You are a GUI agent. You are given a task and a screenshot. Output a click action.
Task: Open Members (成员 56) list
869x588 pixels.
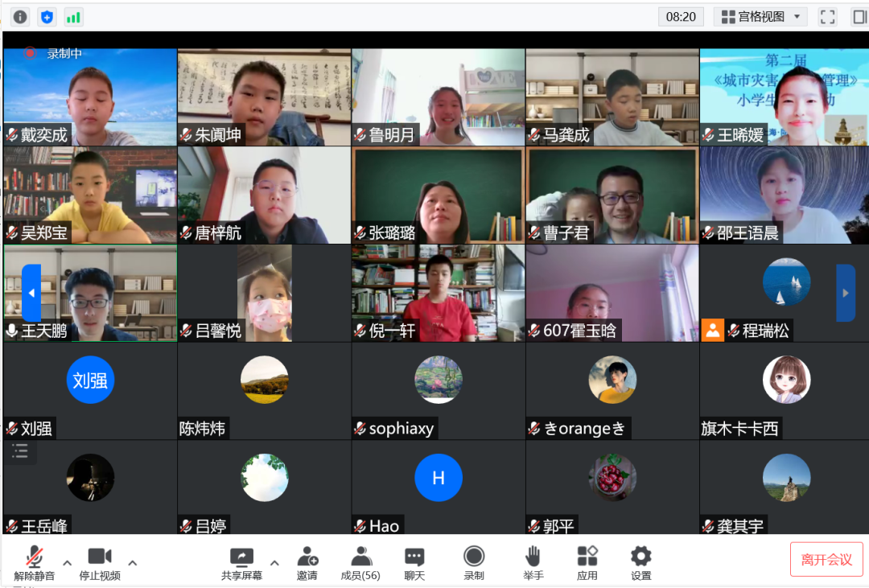[x=360, y=562]
